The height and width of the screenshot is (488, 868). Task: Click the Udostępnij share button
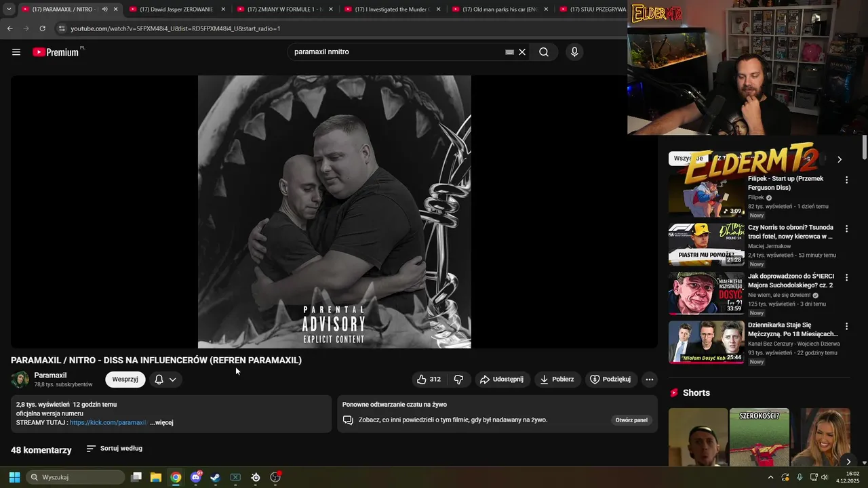(x=502, y=380)
